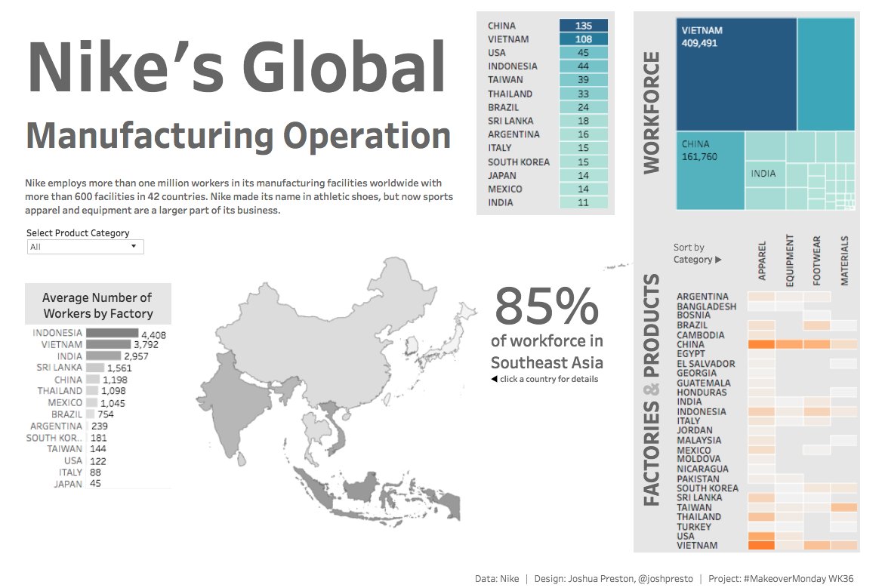Click the ARGENTINA row label in heatmap
882x588 pixels.
[702, 296]
